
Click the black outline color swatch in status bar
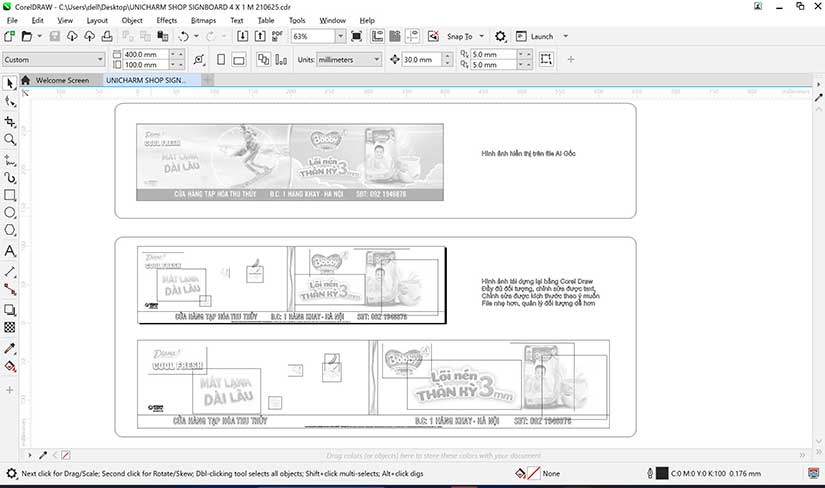(x=661, y=473)
